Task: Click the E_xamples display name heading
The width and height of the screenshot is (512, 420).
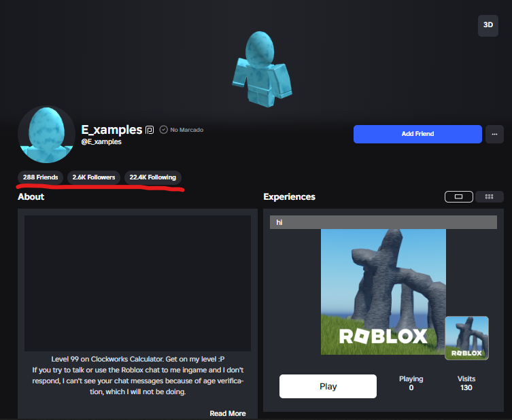Action: (112, 130)
